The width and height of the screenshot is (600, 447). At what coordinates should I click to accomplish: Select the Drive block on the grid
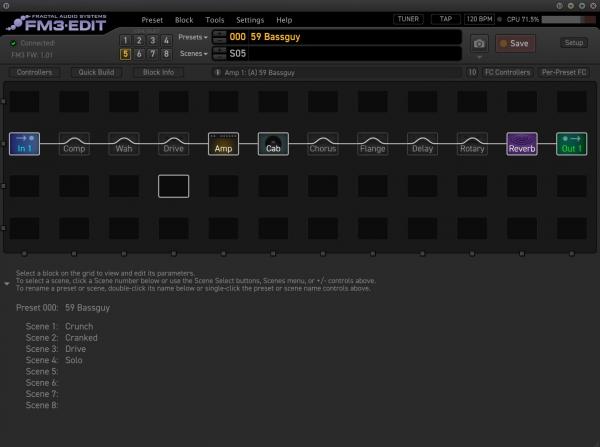click(x=173, y=144)
